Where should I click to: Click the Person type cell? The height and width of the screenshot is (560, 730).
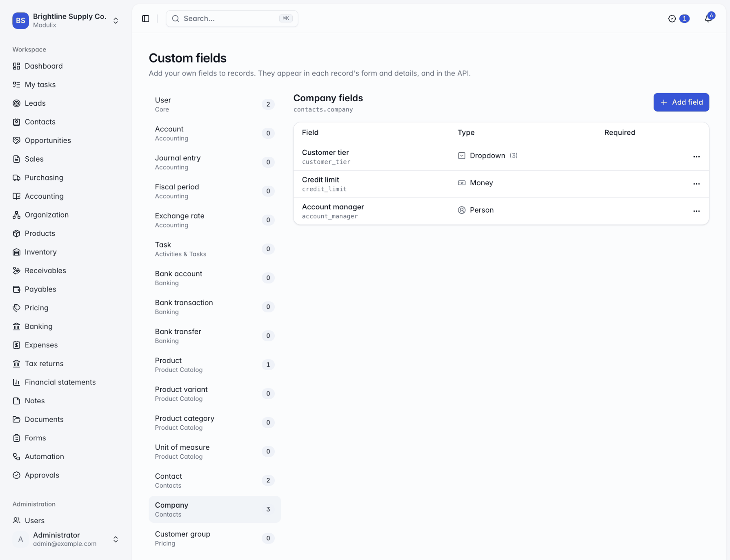476,210
